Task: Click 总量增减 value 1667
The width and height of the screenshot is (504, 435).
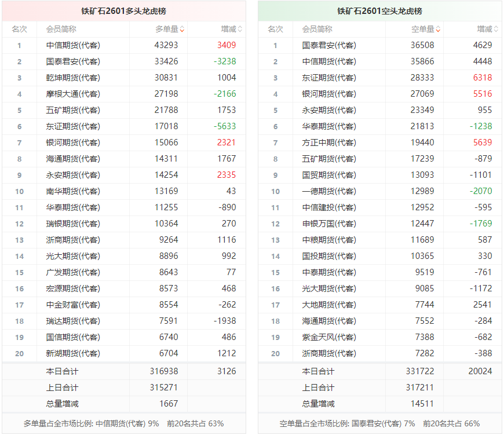Action: pyautogui.click(x=169, y=404)
